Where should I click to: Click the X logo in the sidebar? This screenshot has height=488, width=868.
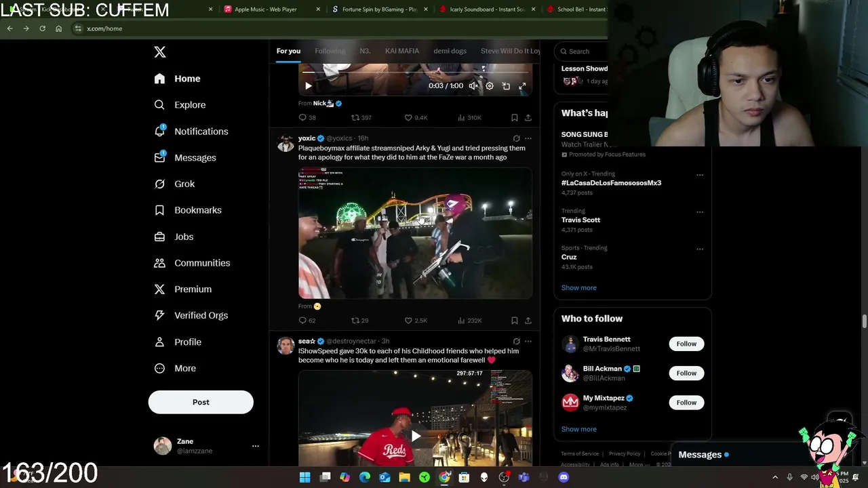(x=160, y=52)
